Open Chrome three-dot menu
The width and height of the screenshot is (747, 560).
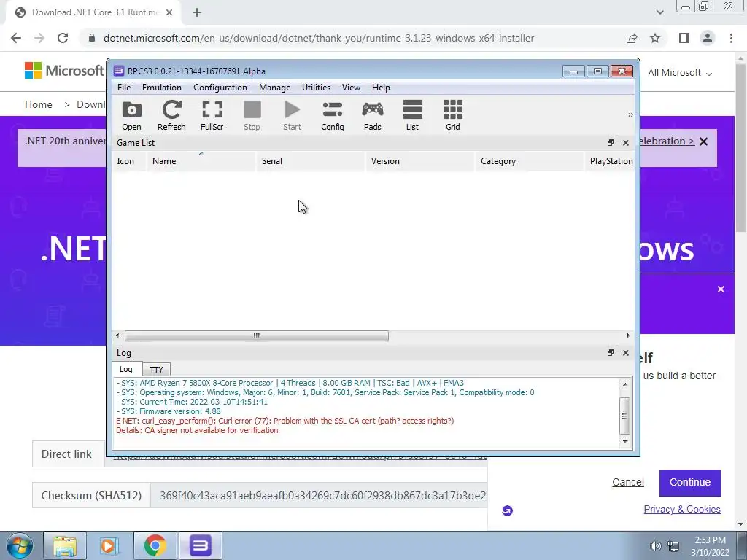(731, 38)
